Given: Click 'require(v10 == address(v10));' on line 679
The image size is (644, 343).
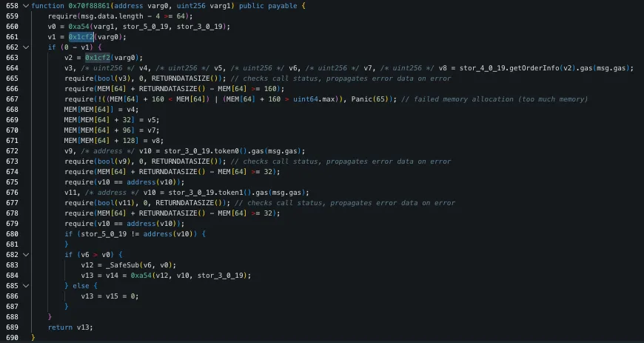Looking at the screenshot, I should (124, 224).
